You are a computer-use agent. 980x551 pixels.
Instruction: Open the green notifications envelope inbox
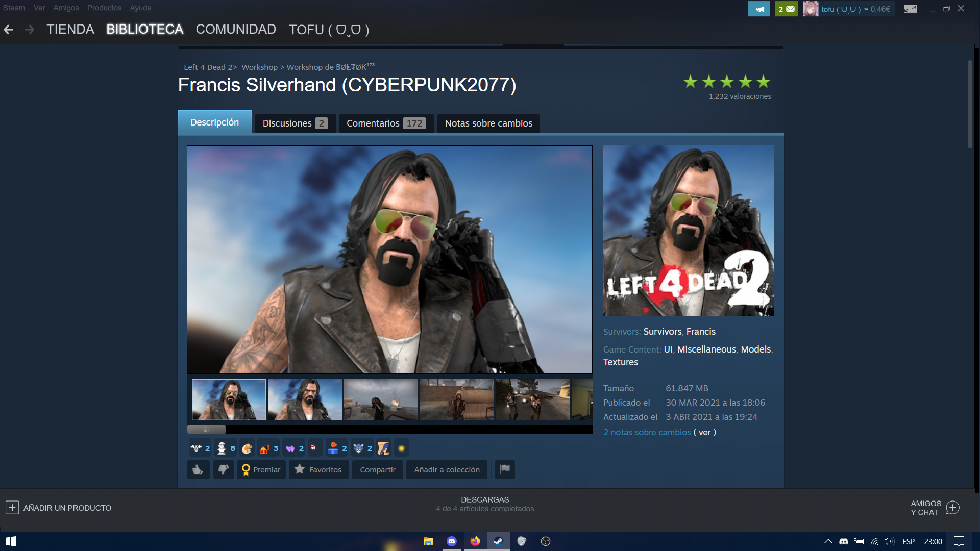tap(786, 9)
